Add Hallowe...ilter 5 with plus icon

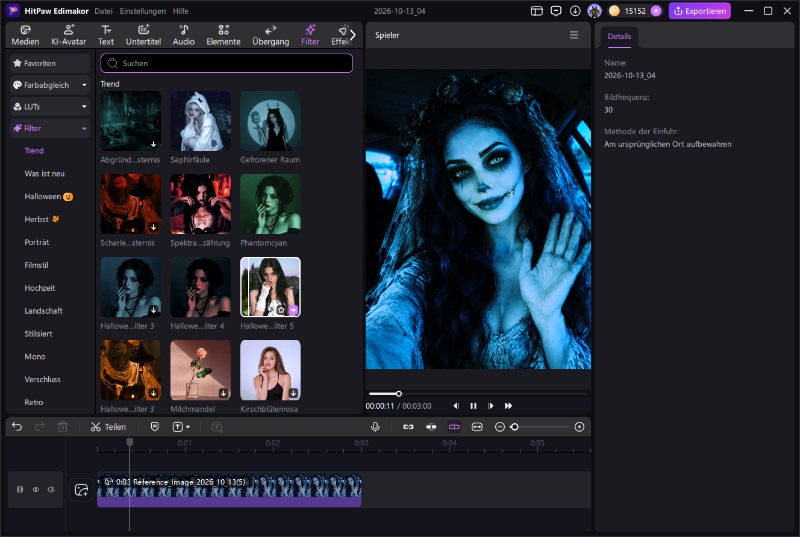click(x=293, y=310)
